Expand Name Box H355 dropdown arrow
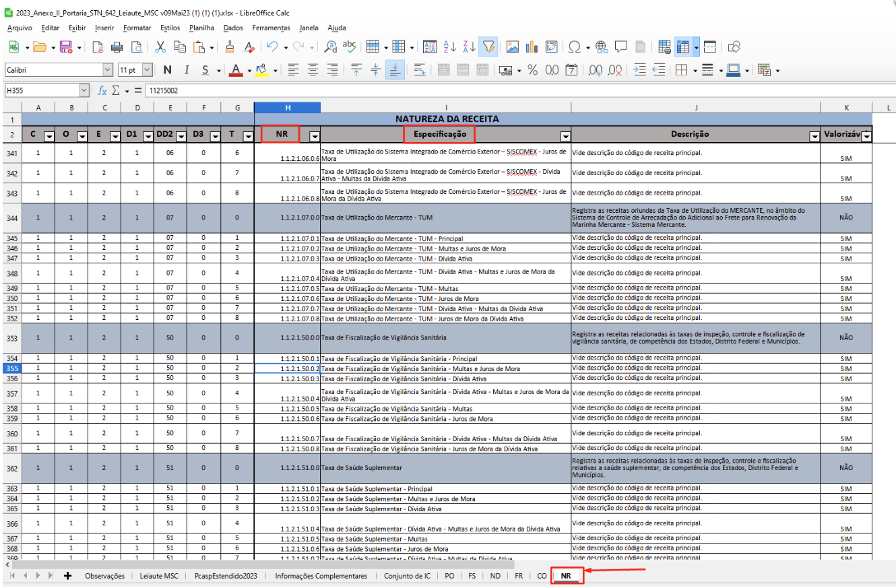The height and width of the screenshot is (588, 896). point(84,90)
